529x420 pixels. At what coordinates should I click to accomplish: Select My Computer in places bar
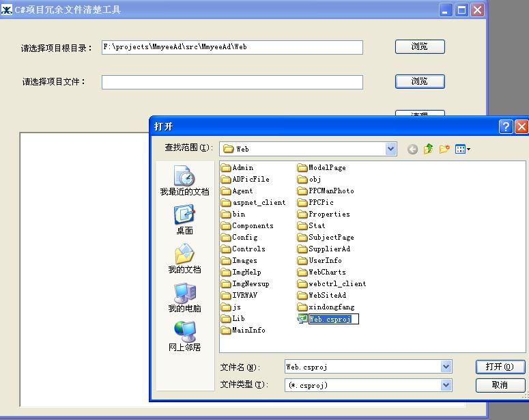tap(184, 298)
